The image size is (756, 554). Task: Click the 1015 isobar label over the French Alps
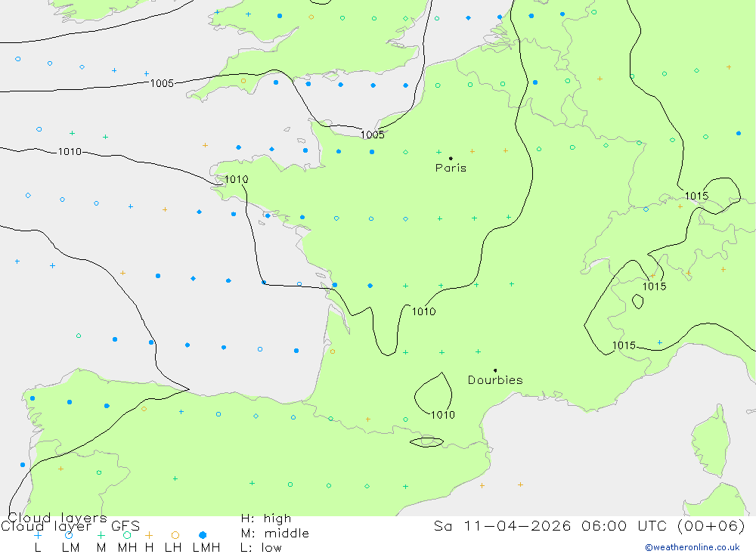click(624, 345)
